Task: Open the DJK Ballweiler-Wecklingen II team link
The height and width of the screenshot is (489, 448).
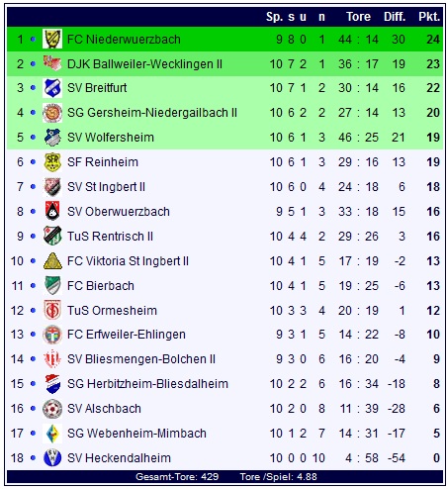Action: [144, 63]
